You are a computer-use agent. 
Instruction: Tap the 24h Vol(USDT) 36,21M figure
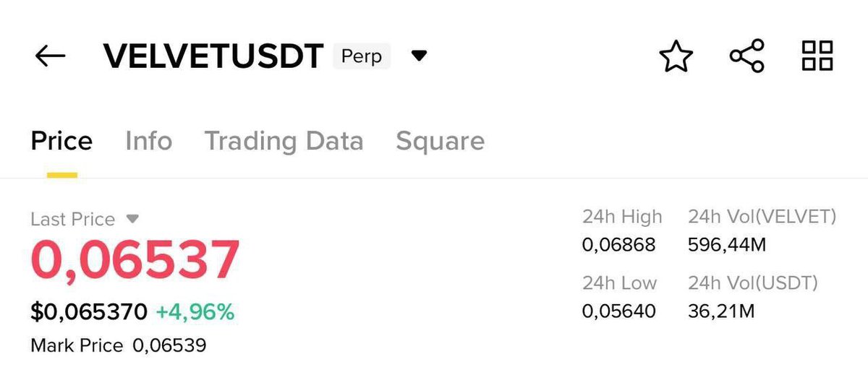tap(722, 311)
